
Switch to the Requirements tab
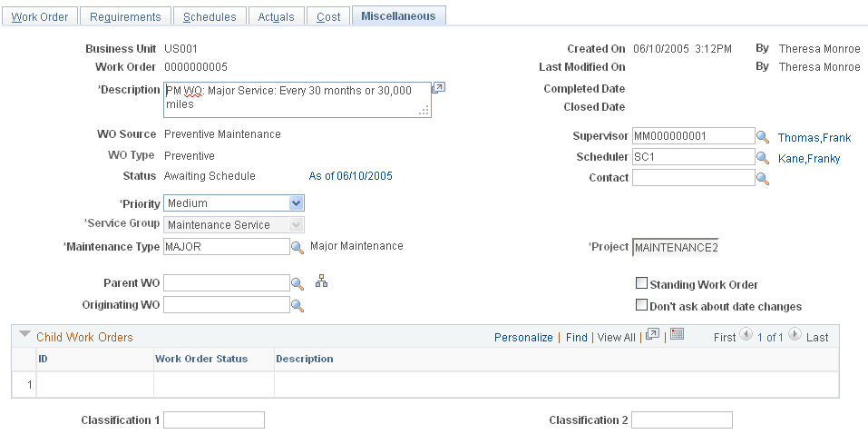pyautogui.click(x=125, y=16)
